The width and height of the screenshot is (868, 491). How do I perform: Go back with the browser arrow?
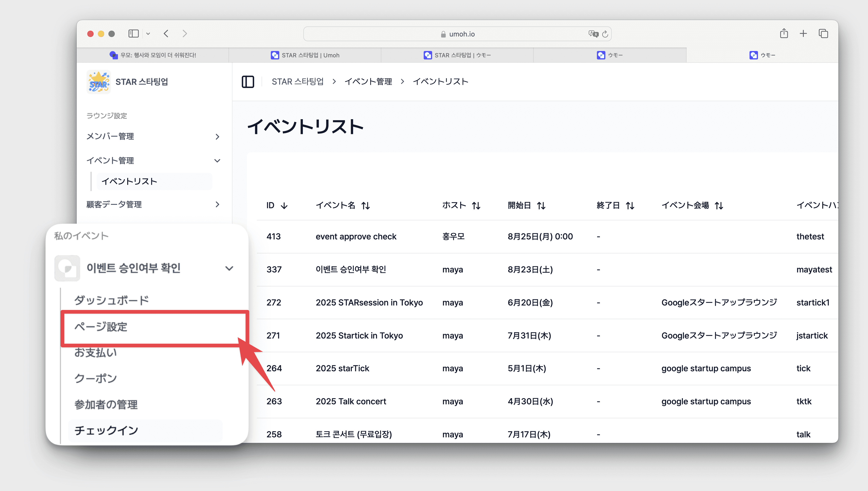pyautogui.click(x=166, y=34)
